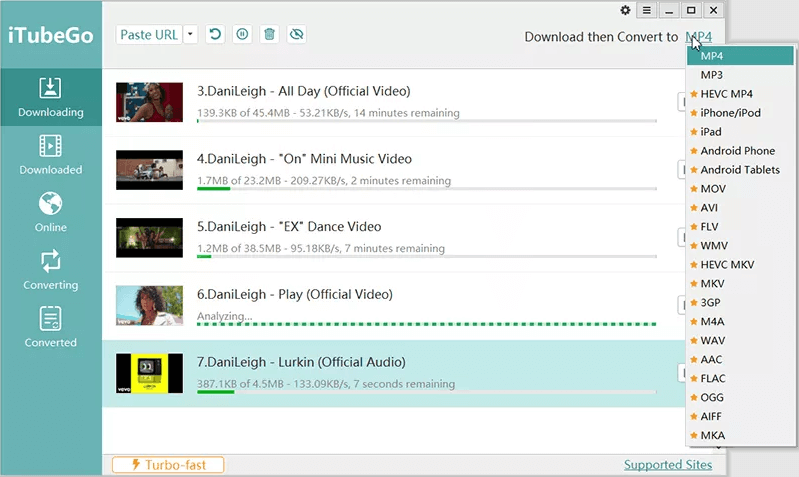The image size is (799, 477).
Task: Choose iPhone/iPod format
Action: (740, 113)
